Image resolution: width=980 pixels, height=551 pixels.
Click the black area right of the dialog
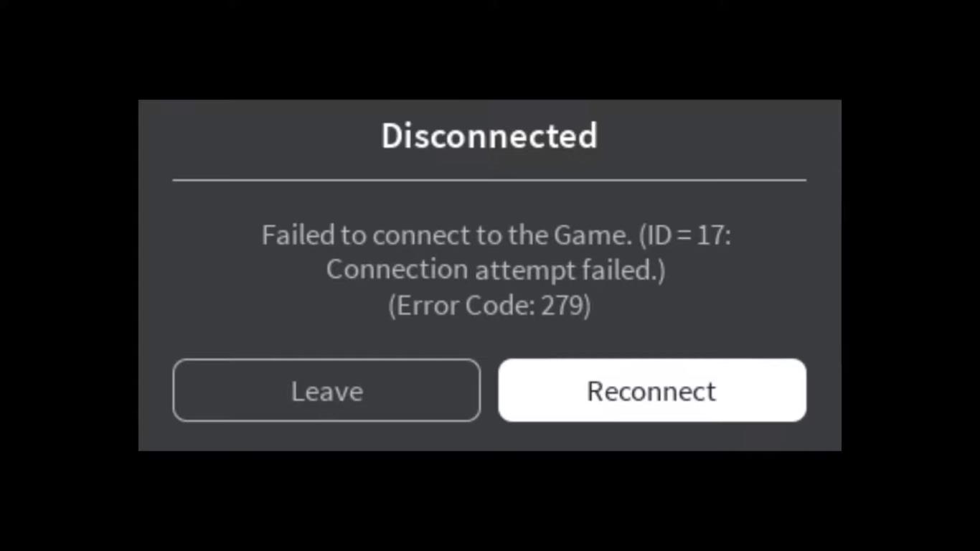[x=910, y=275]
